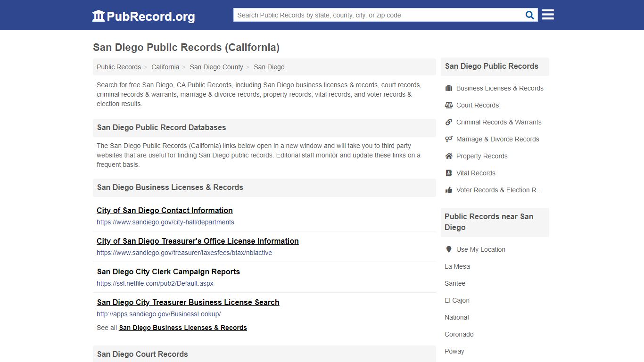The height and width of the screenshot is (362, 644).
Task: Click the ID card icon beside Vital Records
Action: [449, 173]
